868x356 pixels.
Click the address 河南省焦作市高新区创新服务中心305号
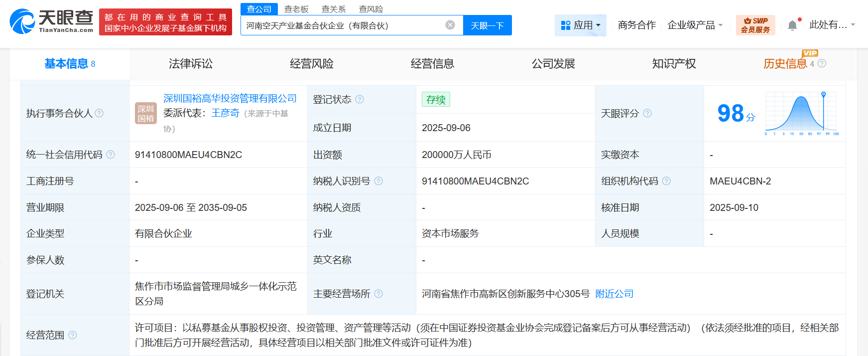coord(505,294)
